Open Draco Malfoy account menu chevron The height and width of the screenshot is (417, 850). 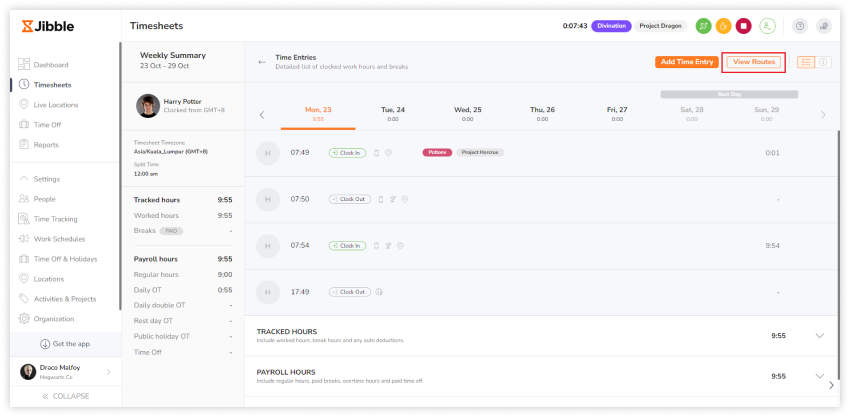tap(108, 372)
